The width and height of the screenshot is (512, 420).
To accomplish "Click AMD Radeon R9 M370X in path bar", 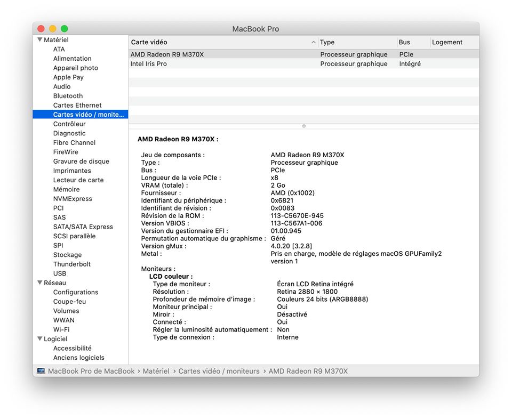I will pyautogui.click(x=308, y=371).
